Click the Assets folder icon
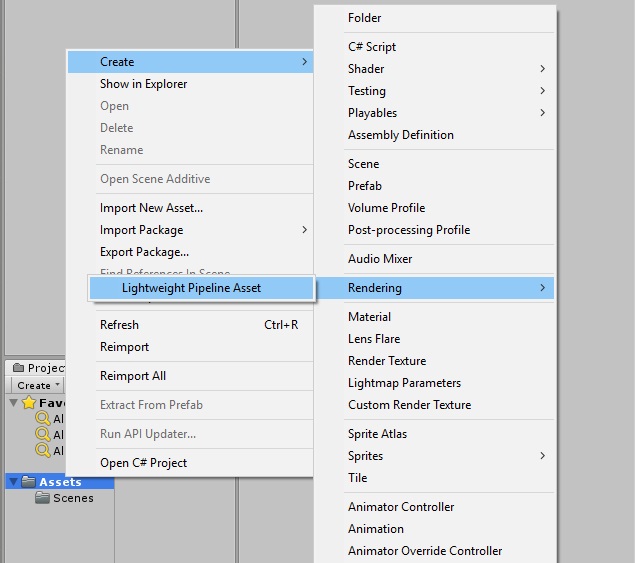Screen dimensions: 635x563 [x=28, y=482]
